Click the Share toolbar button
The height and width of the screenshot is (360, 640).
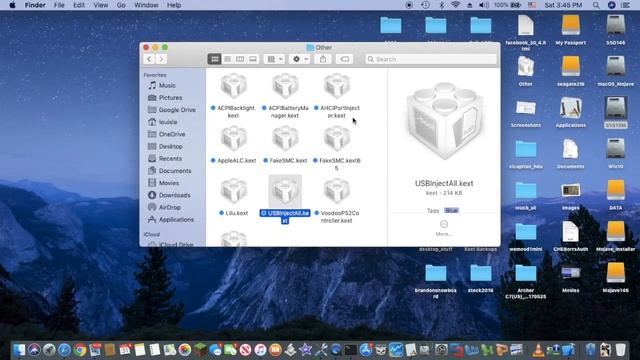coord(323,59)
